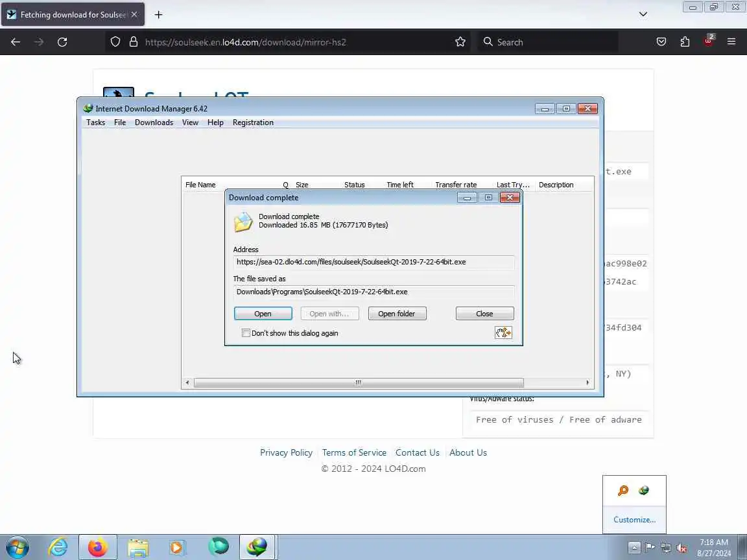Image resolution: width=747 pixels, height=560 pixels.
Task: Click the Address field in download dialog
Action: tap(374, 262)
